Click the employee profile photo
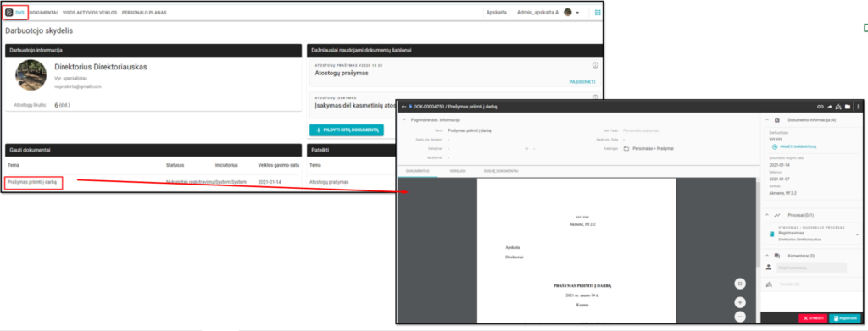 [x=31, y=75]
